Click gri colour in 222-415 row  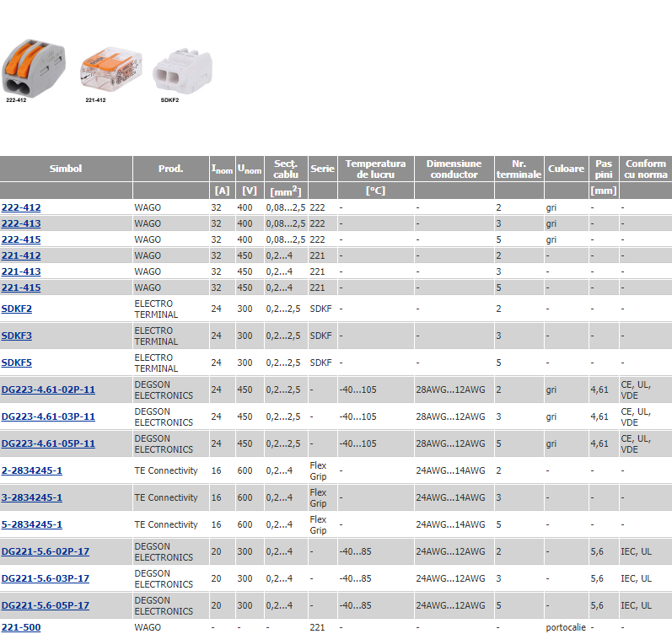pos(551,239)
